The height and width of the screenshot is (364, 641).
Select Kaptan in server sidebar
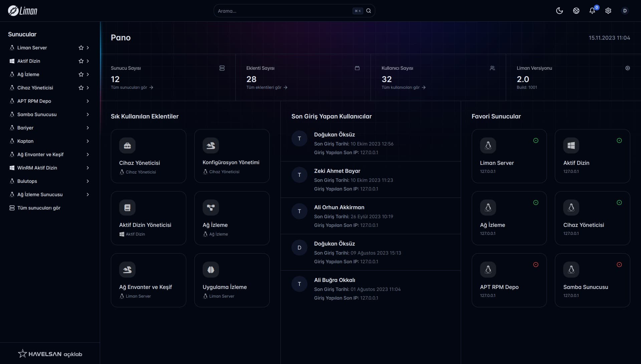(x=25, y=141)
